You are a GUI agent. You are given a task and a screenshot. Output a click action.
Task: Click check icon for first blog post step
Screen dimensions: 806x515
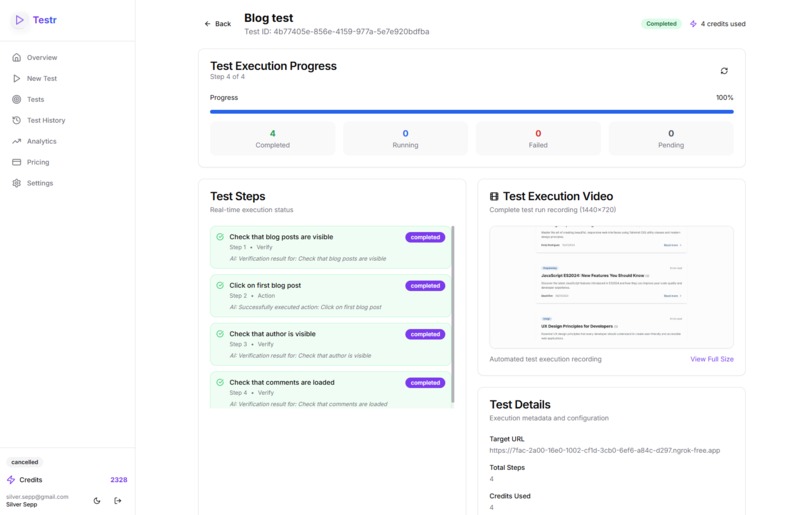point(220,285)
